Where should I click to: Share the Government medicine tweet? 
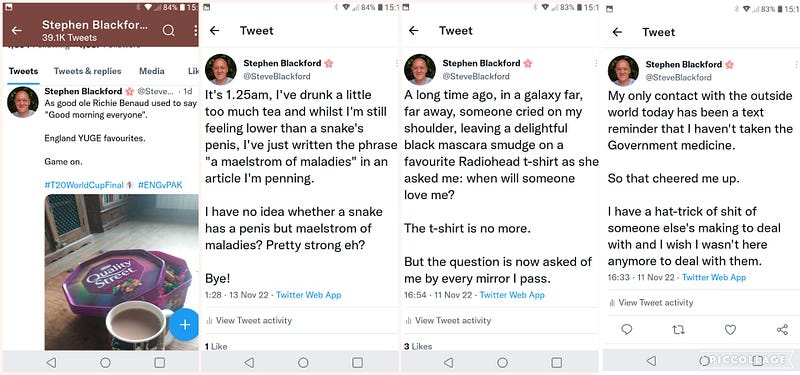pyautogui.click(x=782, y=330)
